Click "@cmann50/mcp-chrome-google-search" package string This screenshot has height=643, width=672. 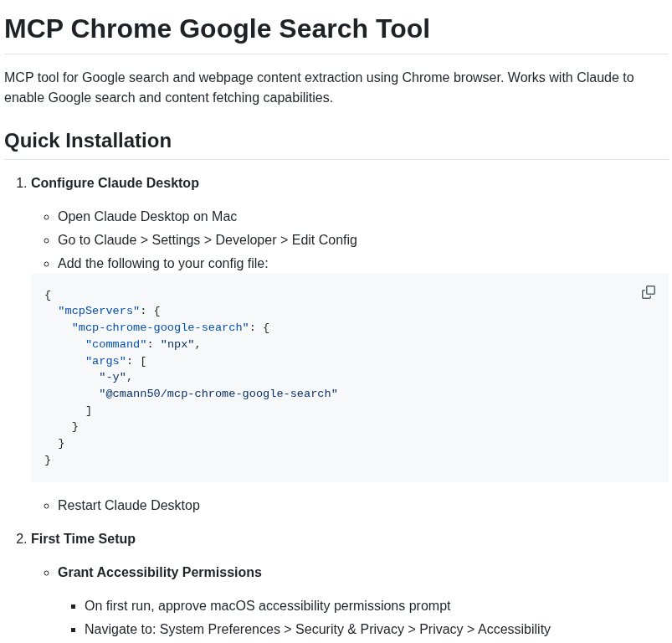tap(218, 394)
